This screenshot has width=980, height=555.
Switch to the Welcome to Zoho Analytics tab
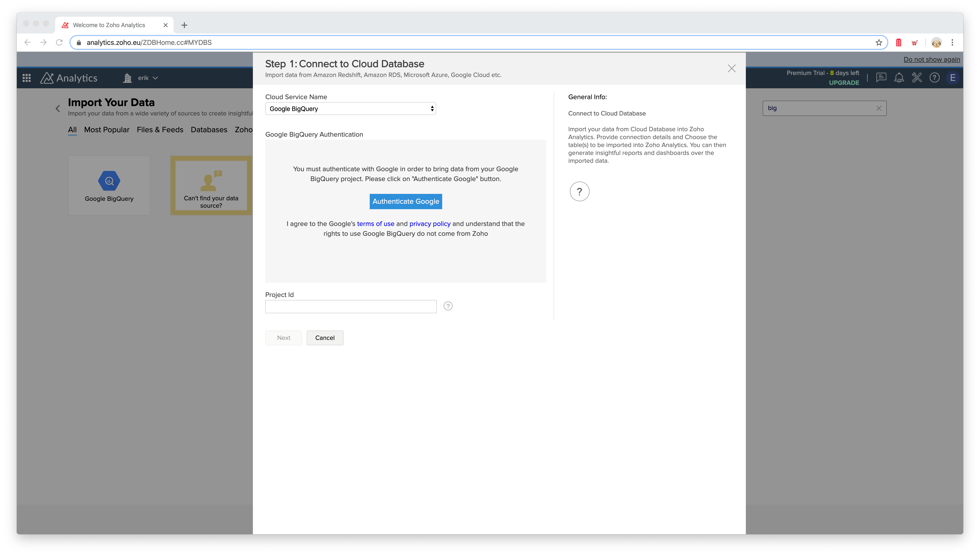114,25
